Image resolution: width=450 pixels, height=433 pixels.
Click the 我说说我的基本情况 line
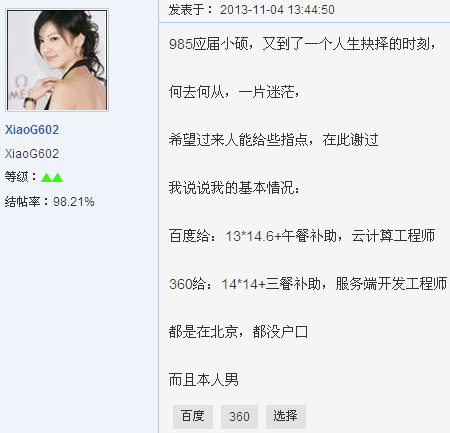coord(234,188)
